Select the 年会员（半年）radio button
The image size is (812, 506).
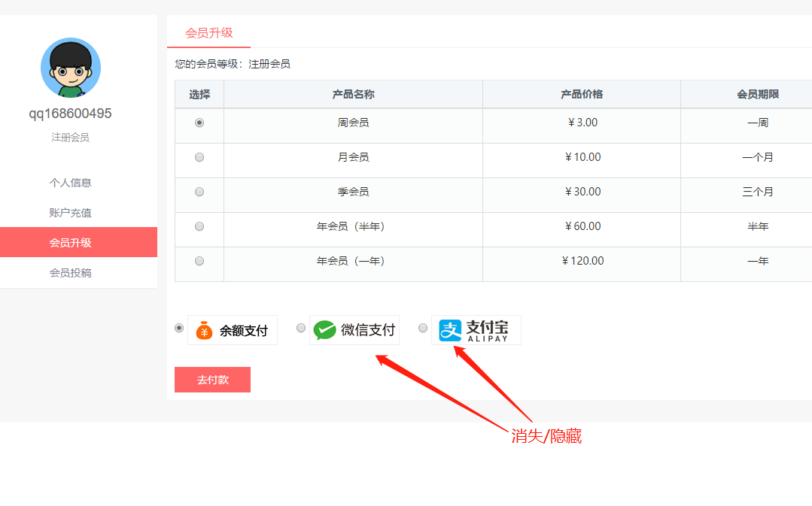click(x=199, y=226)
